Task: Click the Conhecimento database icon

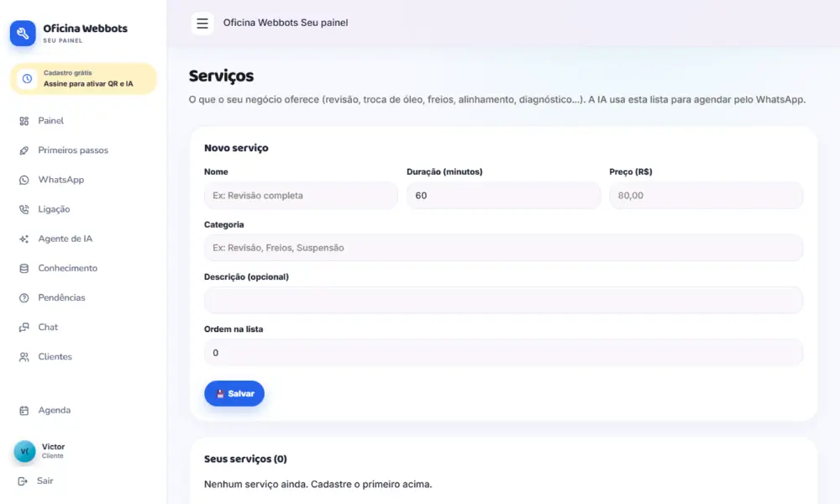Action: (24, 268)
